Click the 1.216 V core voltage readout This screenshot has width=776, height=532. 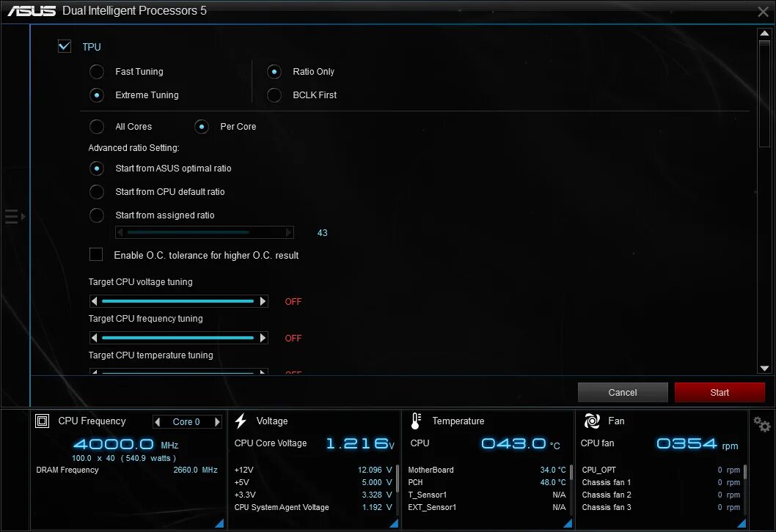(x=360, y=443)
